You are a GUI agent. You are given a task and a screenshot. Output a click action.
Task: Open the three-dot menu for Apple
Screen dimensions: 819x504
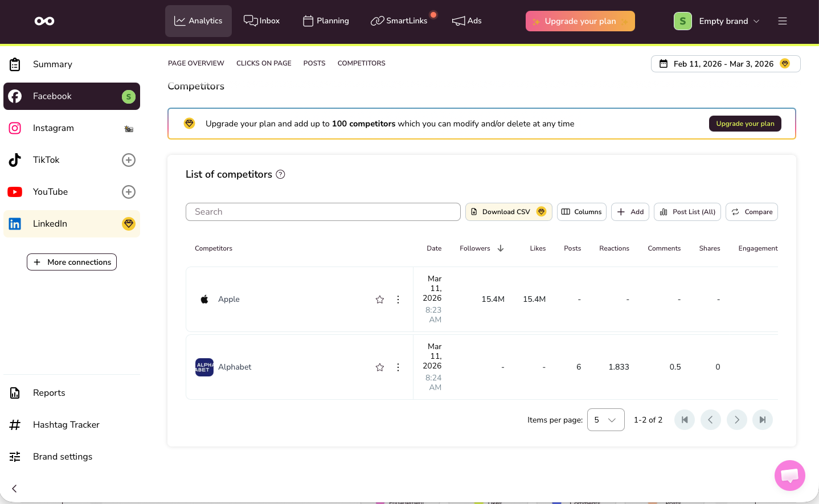pyautogui.click(x=398, y=299)
